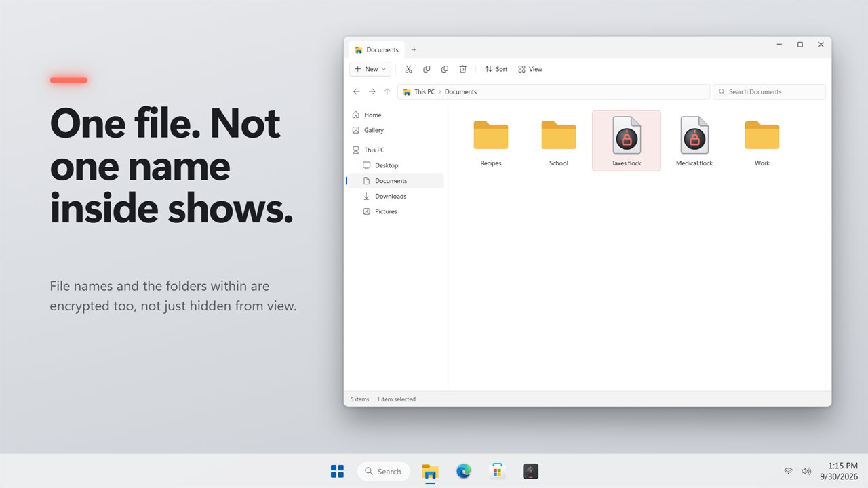868x488 pixels.
Task: Open the Windows Start menu
Action: [337, 471]
